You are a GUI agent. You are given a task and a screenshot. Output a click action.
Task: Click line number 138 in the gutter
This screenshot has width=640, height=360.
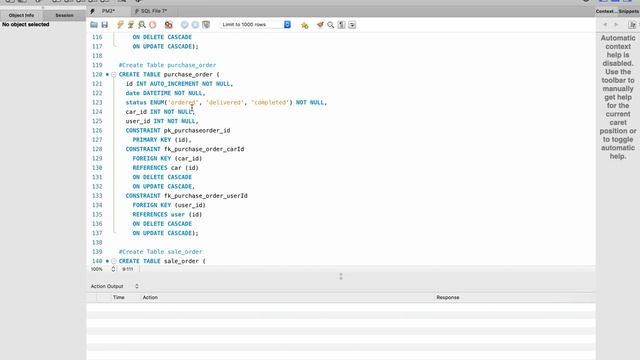tap(97, 242)
